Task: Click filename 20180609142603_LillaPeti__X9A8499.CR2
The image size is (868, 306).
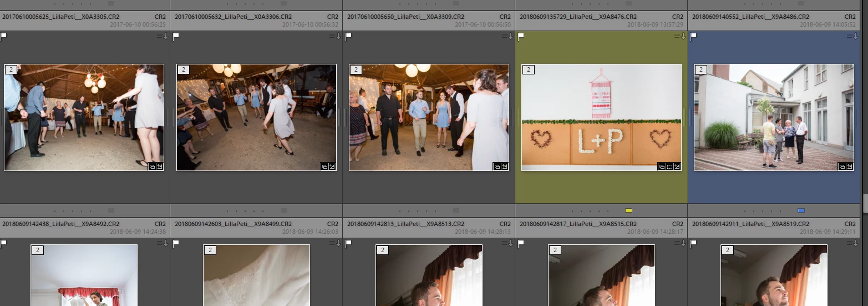Action: tap(233, 224)
